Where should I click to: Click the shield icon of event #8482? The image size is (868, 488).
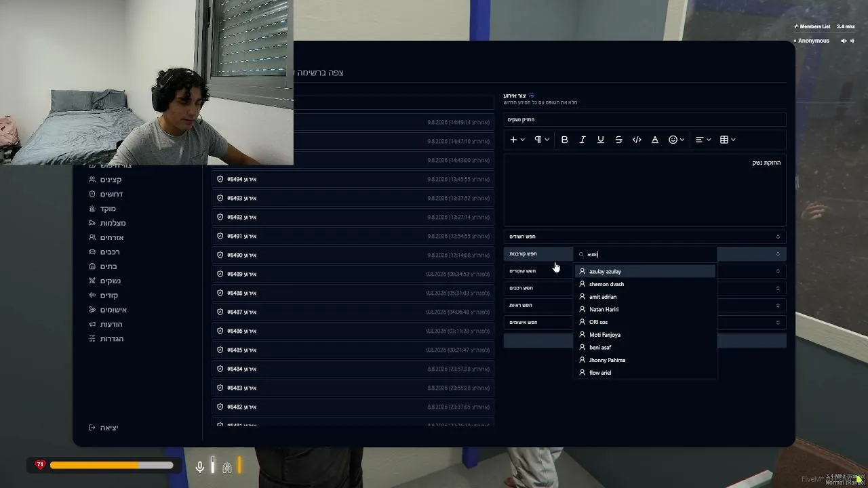click(x=220, y=407)
